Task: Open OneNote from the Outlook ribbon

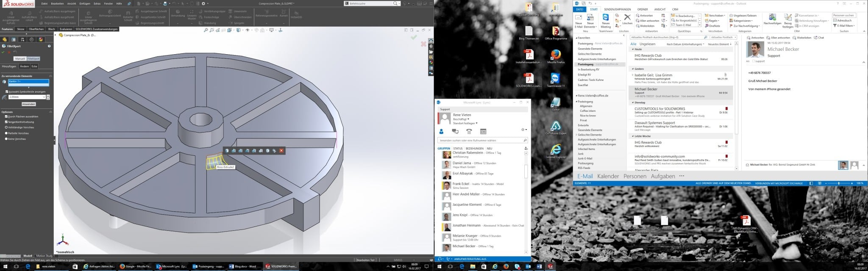Action: pos(712,26)
